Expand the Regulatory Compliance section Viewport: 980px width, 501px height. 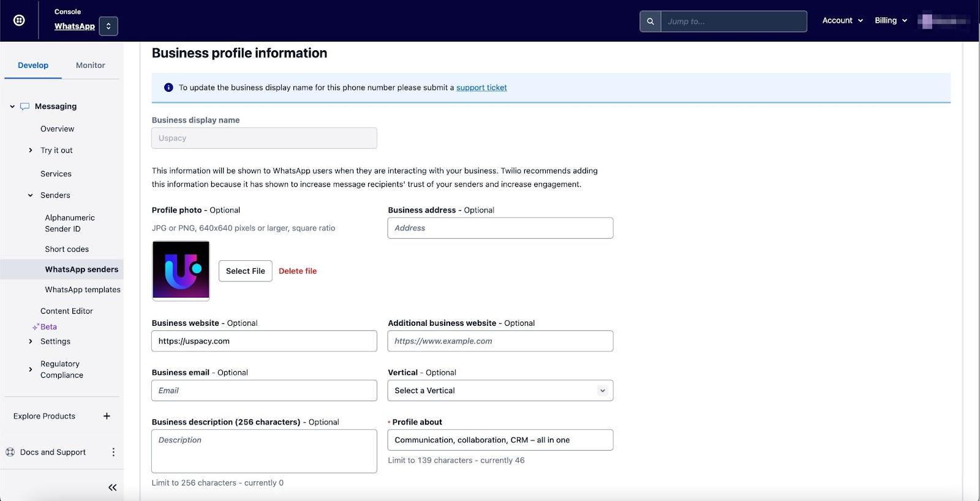(31, 369)
